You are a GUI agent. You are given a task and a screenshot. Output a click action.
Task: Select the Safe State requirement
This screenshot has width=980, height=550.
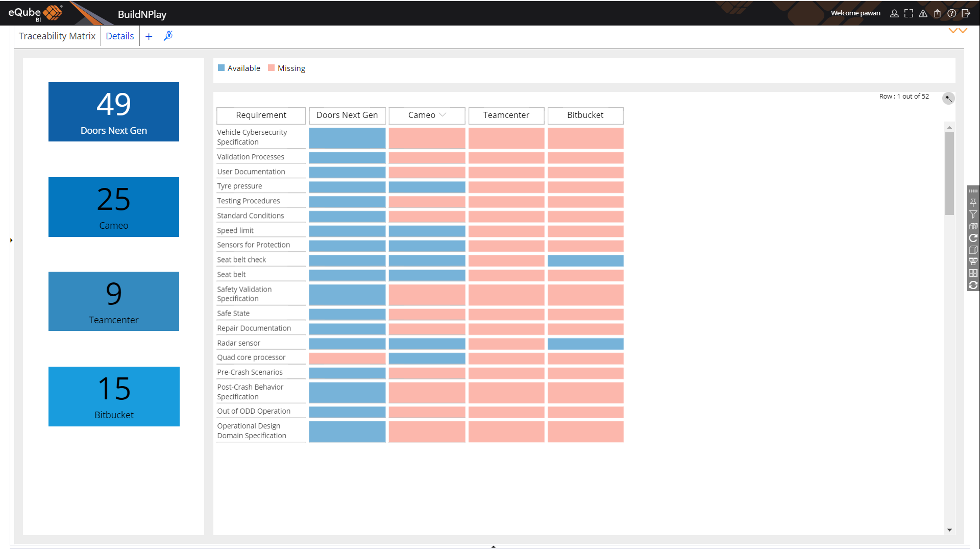tap(261, 314)
